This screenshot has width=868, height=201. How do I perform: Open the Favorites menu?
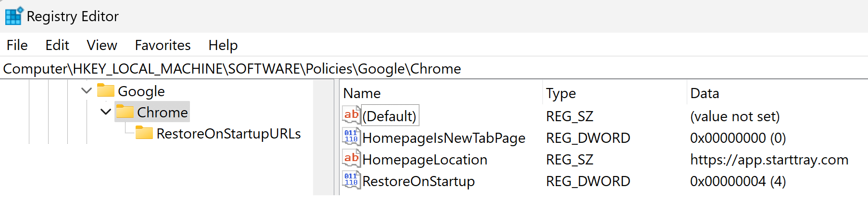coord(163,45)
